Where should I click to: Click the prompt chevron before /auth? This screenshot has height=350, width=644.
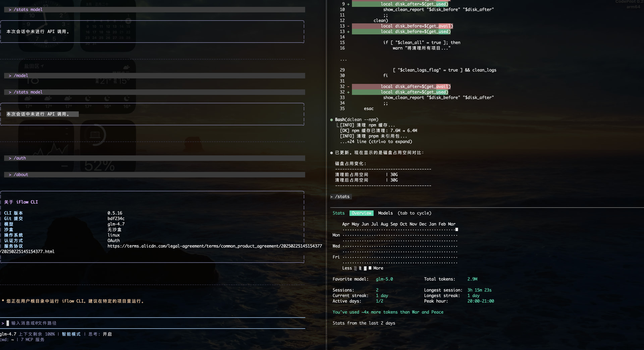click(x=10, y=158)
